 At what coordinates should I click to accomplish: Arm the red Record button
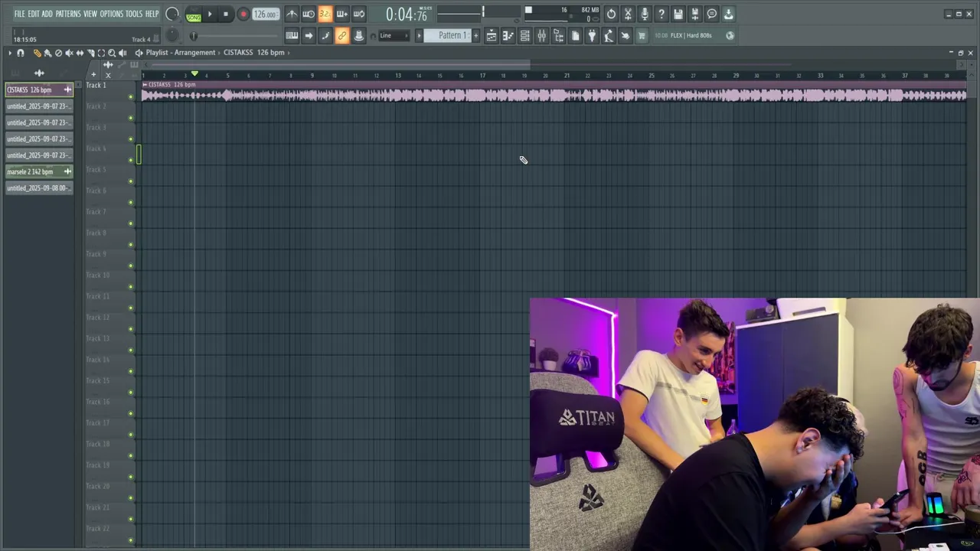tap(243, 14)
